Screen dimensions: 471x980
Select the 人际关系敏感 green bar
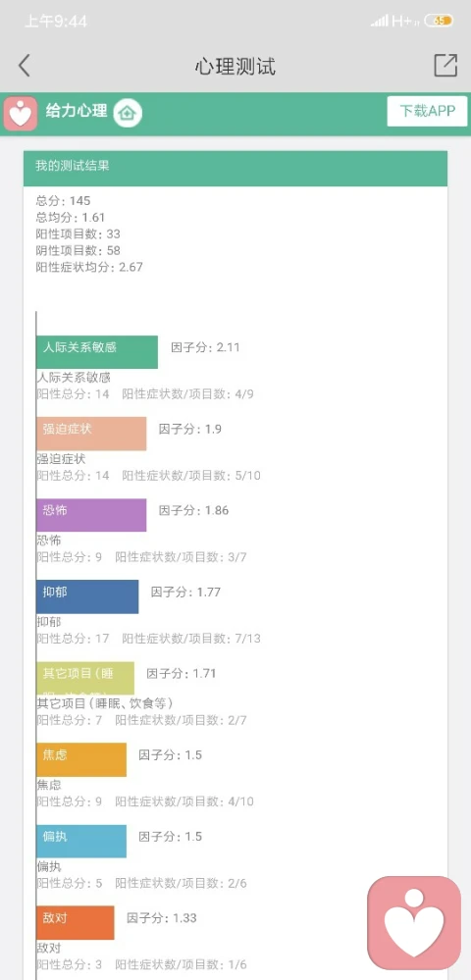point(97,352)
